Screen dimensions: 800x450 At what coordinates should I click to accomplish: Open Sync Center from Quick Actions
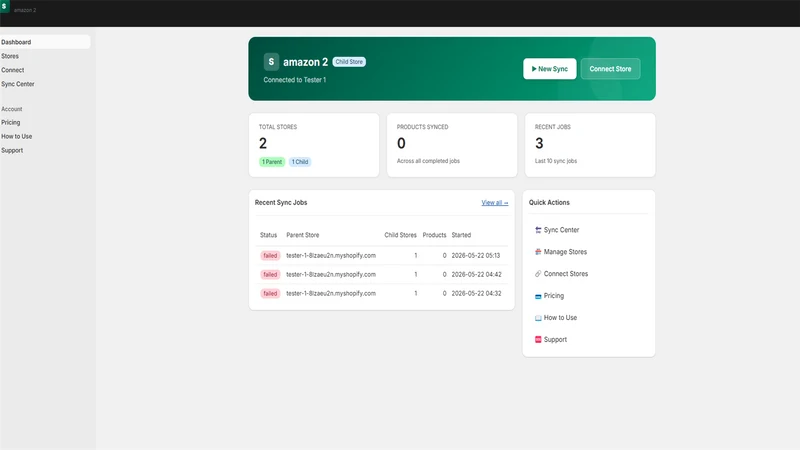coord(561,230)
